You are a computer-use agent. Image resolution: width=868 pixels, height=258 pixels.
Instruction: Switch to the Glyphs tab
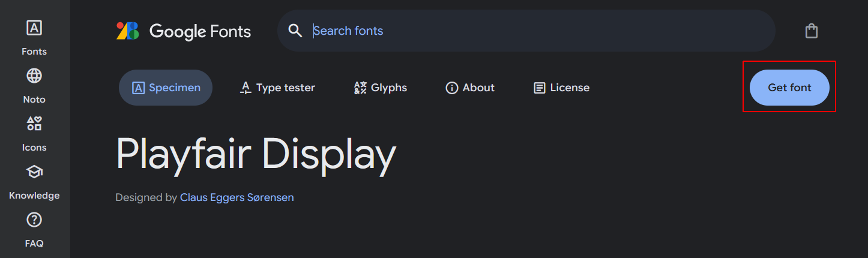click(x=381, y=88)
